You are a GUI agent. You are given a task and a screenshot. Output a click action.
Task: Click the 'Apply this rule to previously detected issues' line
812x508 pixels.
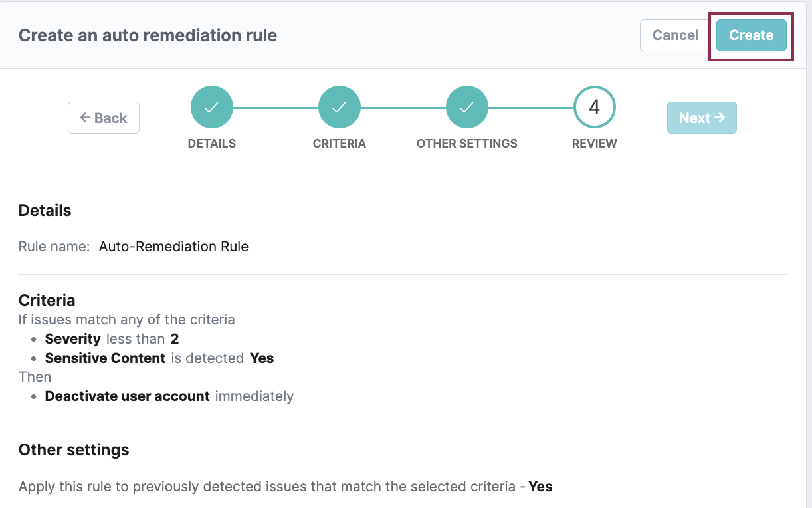(285, 487)
